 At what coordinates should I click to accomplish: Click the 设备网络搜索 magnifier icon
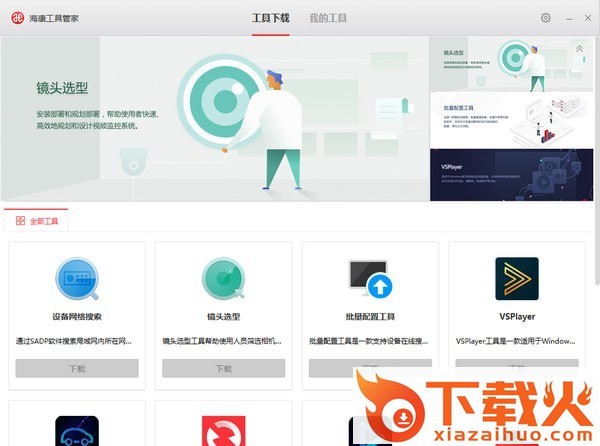click(77, 279)
